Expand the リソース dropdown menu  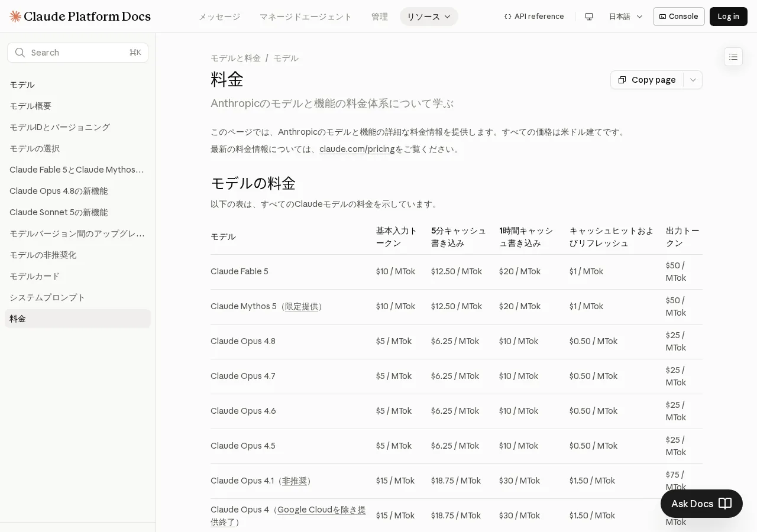429,17
